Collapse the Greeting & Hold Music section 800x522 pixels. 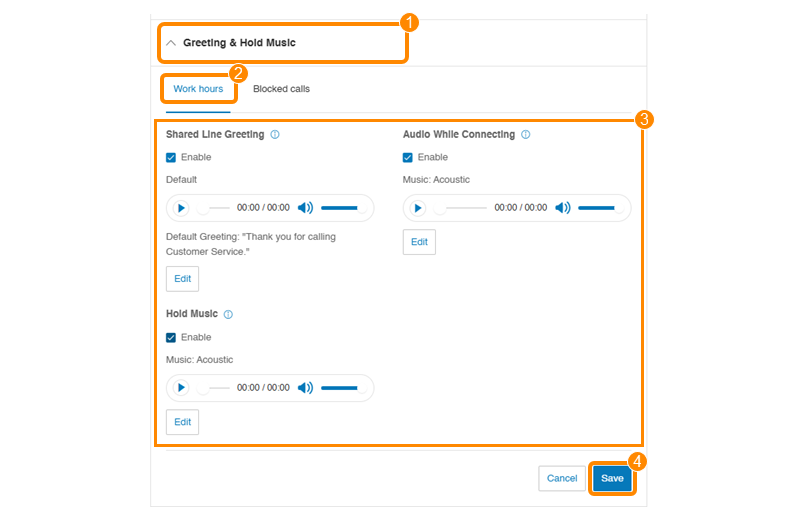pos(171,43)
